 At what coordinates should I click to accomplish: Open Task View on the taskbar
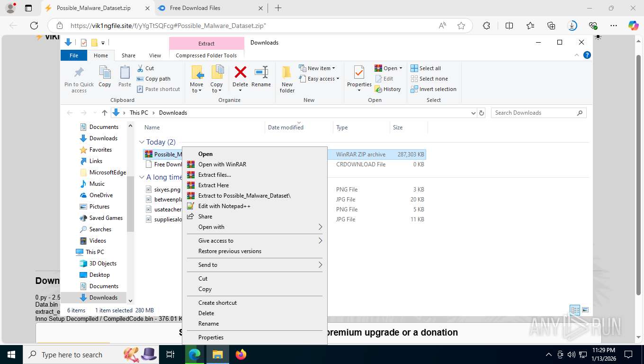(171, 355)
